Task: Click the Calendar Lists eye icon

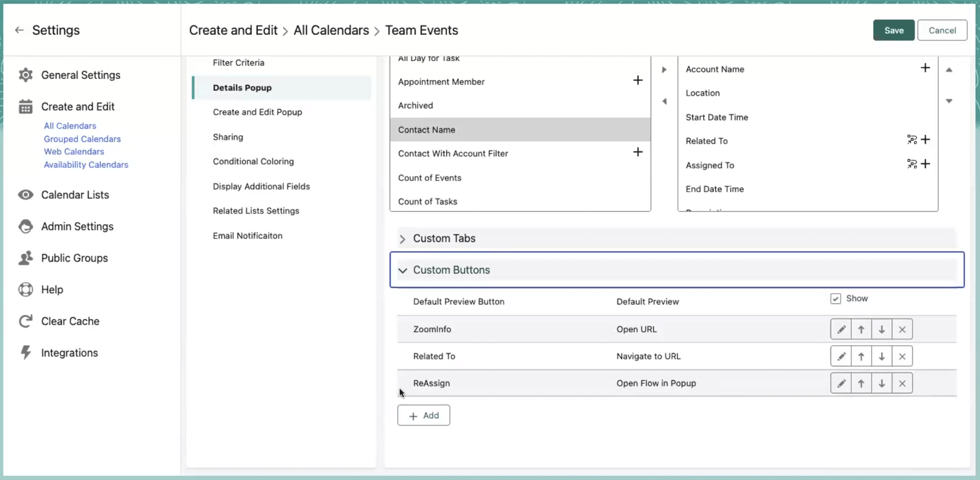Action: 25,195
